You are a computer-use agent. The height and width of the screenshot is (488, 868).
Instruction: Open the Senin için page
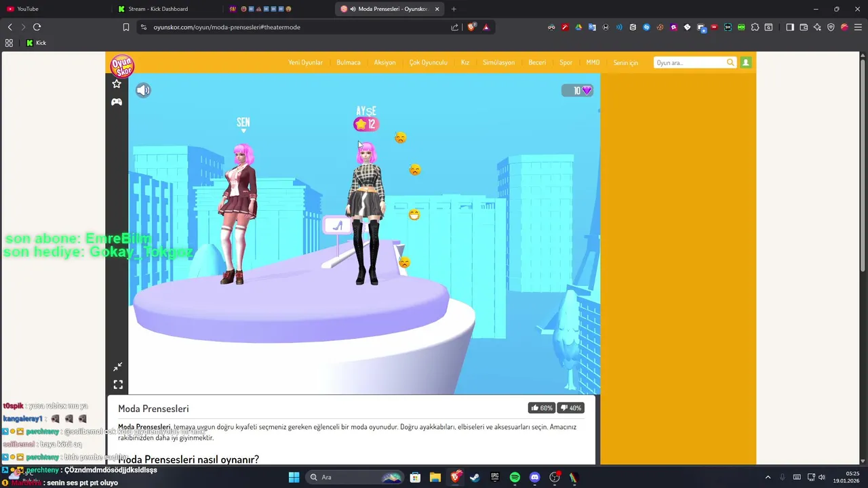click(625, 62)
